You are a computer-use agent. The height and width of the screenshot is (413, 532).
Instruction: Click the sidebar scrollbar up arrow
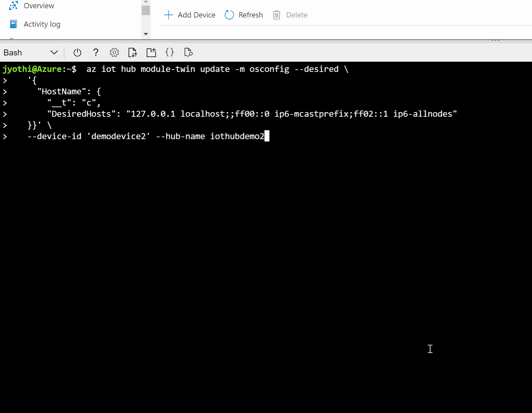point(145,2)
